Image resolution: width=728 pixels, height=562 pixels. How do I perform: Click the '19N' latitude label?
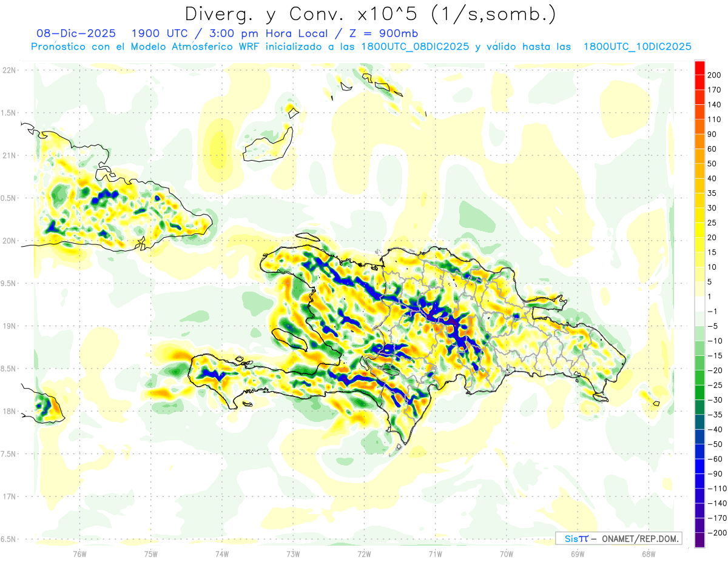pos(9,326)
